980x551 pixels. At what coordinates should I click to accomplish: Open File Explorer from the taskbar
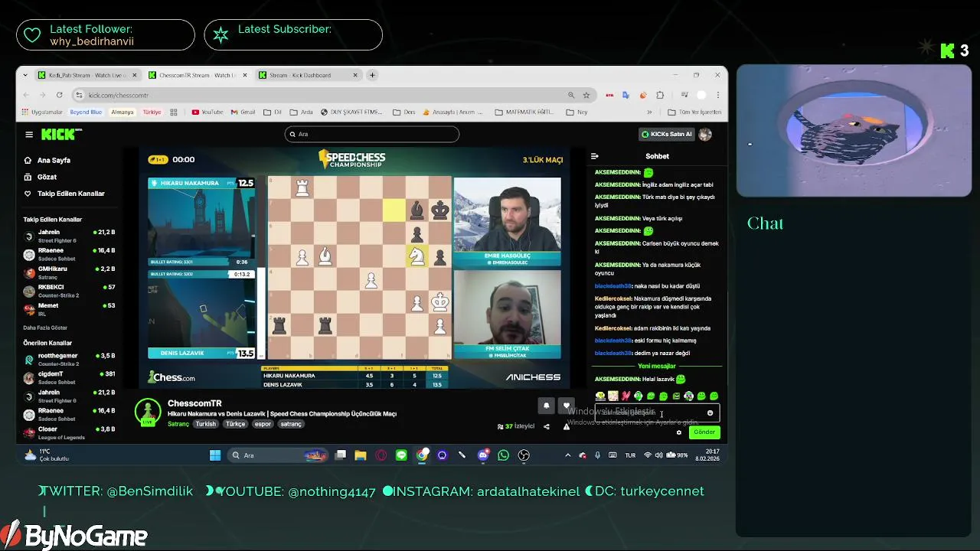[361, 455]
